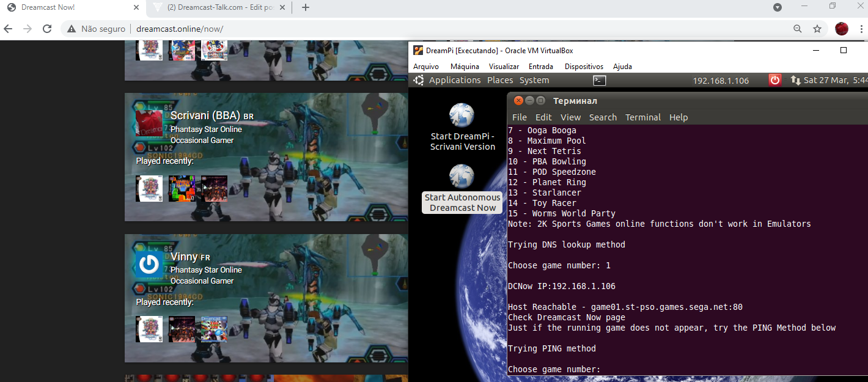
Task: Click first recent game thumbnail under Scrivani
Action: tap(149, 189)
